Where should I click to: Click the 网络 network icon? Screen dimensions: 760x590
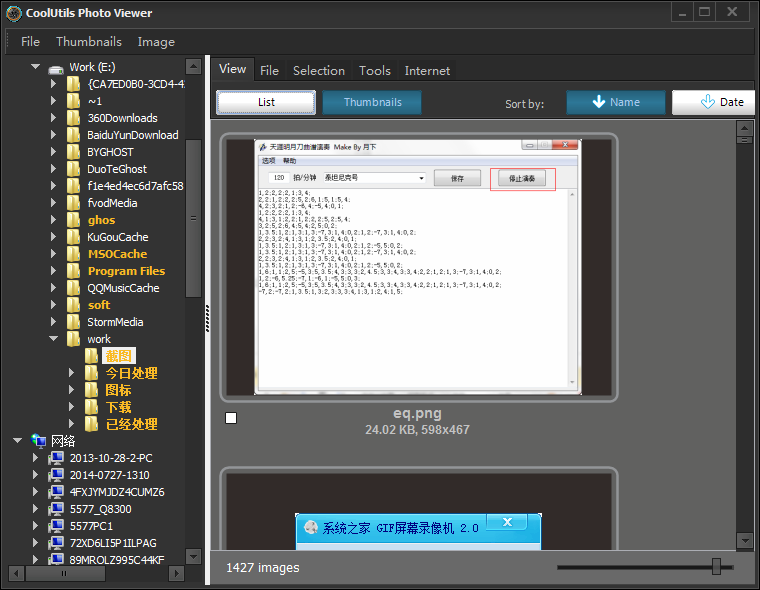tap(38, 441)
